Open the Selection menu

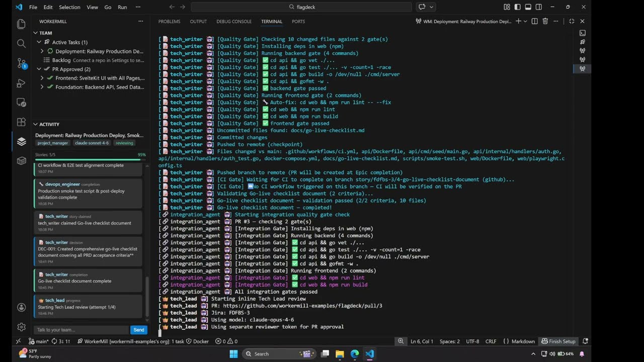click(x=69, y=7)
